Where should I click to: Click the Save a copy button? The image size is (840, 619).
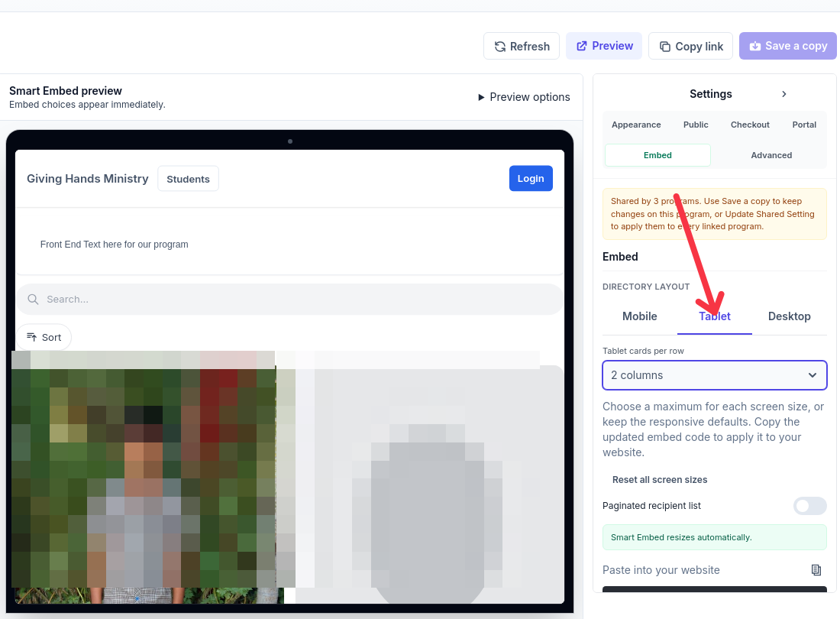(x=787, y=46)
